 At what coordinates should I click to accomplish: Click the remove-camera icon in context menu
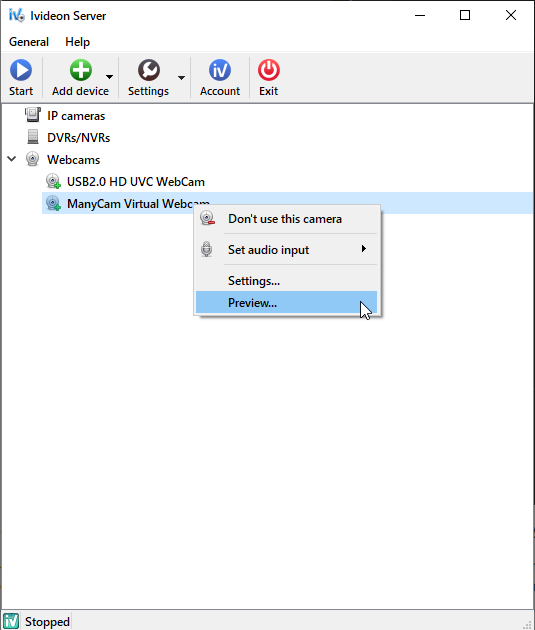pos(207,218)
